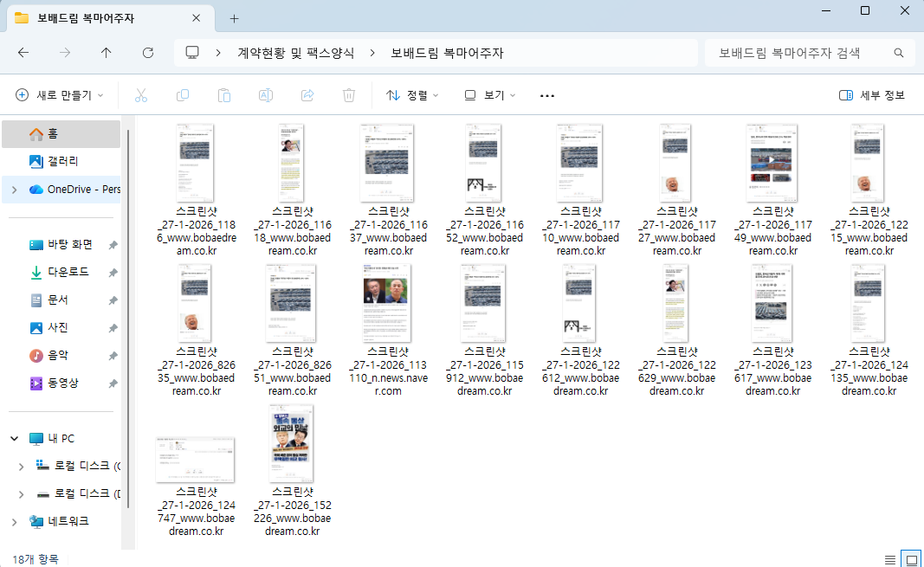Click the Cut (scissors) toolbar icon

coord(141,95)
